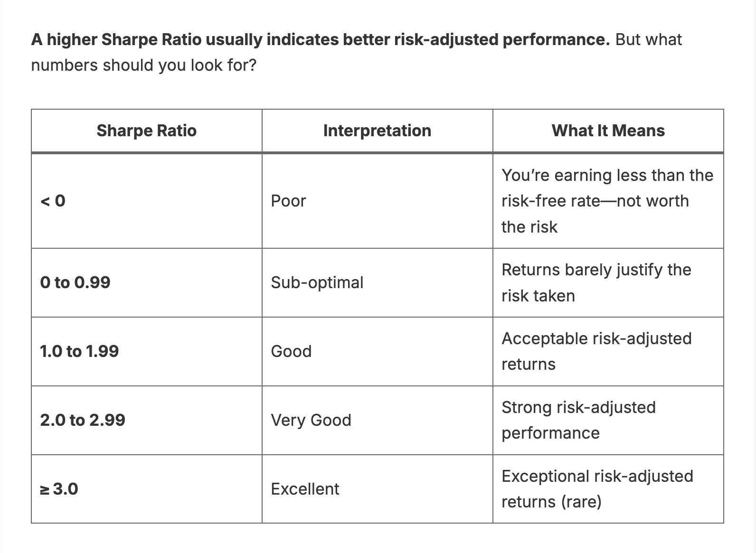Click the Interpretation column header

(377, 131)
